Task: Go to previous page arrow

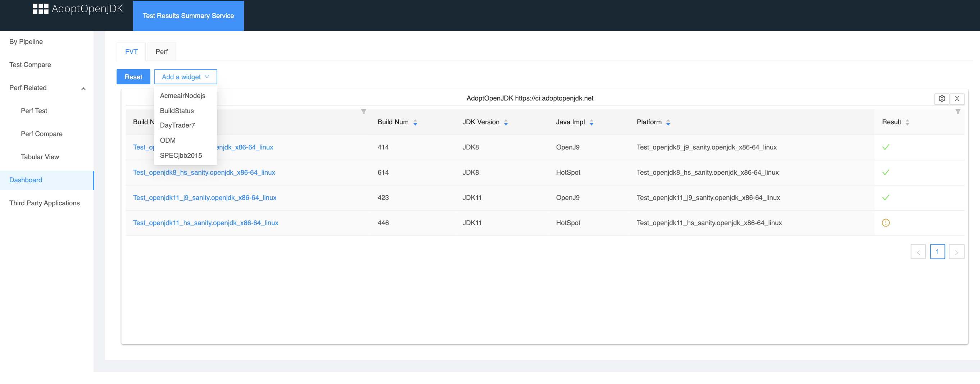Action: 918,252
